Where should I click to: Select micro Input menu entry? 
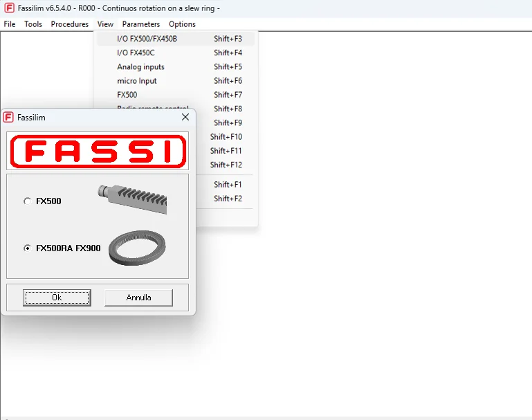pyautogui.click(x=176, y=81)
